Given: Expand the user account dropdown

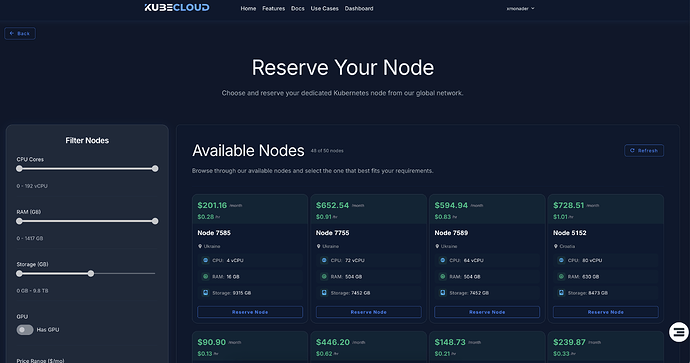Looking at the screenshot, I should tap(520, 8).
